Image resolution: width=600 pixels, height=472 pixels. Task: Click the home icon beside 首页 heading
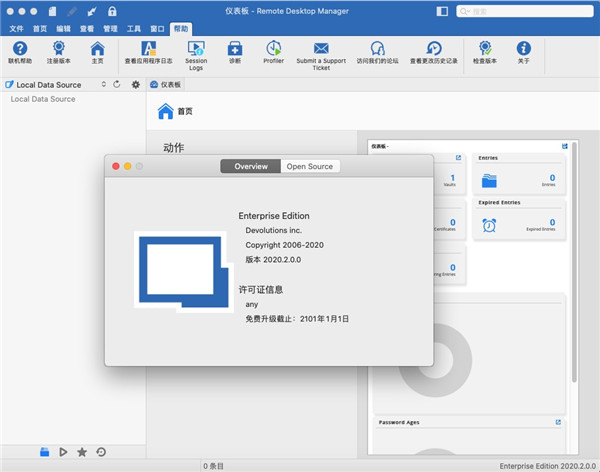click(165, 111)
